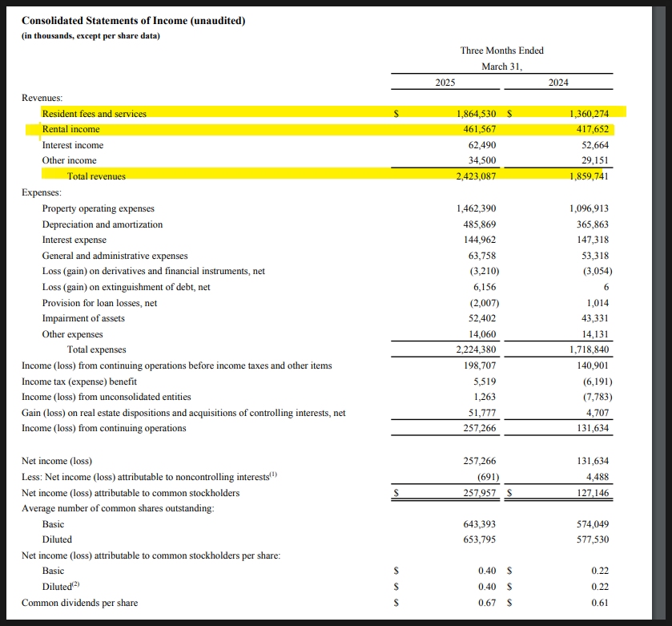Screen dimensions: 672x626
Task: Click the "Expenses:" section label
Action: tap(42, 192)
